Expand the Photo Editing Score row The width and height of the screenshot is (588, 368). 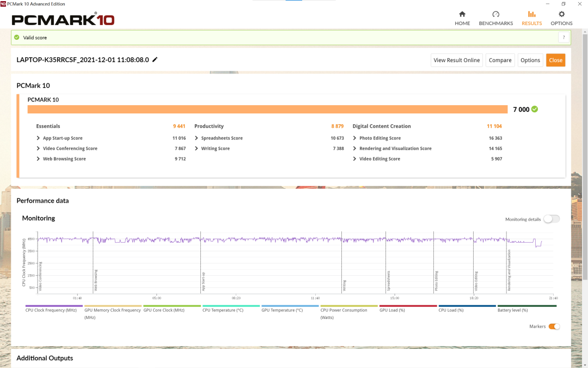point(355,138)
